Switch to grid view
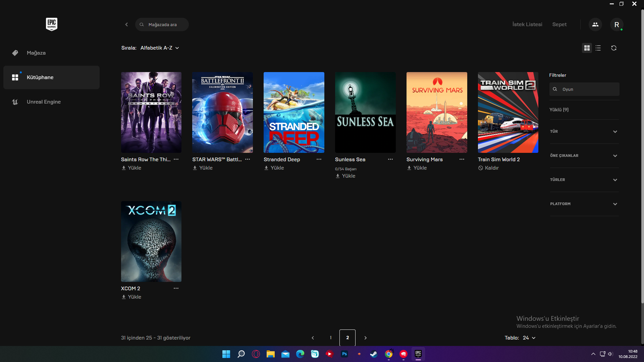This screenshot has height=362, width=644. [x=587, y=48]
